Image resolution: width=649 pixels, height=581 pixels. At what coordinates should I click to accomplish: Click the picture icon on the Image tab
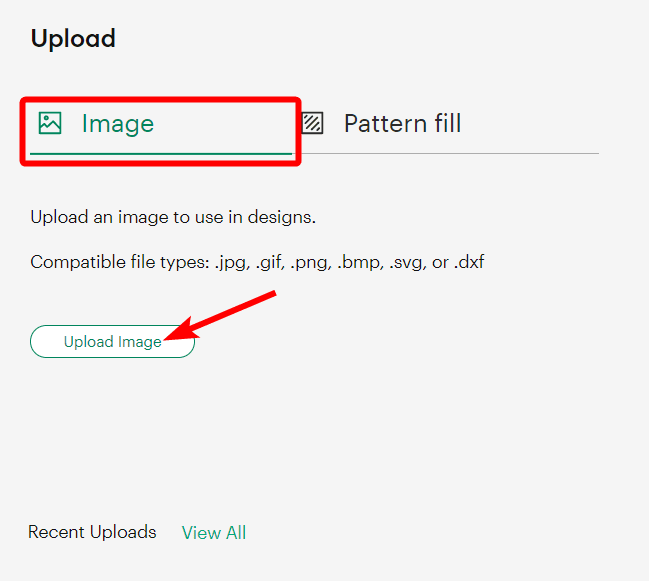coord(50,123)
